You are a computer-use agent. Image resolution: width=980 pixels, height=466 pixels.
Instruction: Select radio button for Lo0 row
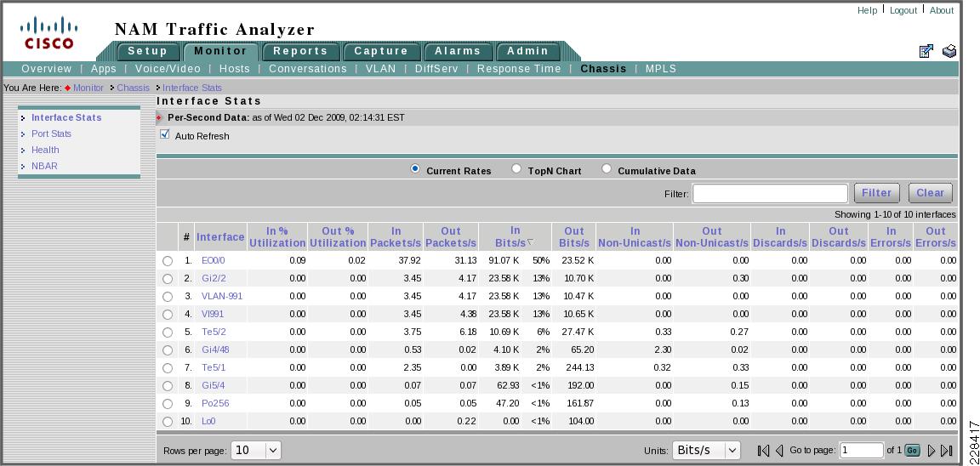(167, 422)
